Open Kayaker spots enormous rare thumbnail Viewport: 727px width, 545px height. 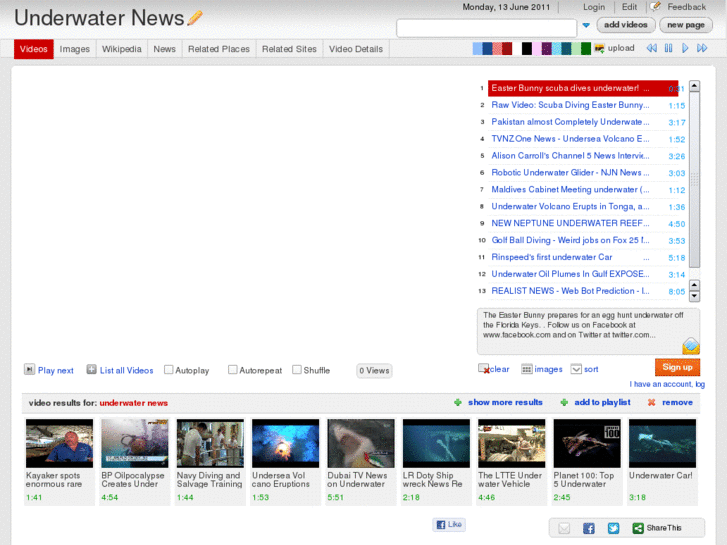click(59, 443)
